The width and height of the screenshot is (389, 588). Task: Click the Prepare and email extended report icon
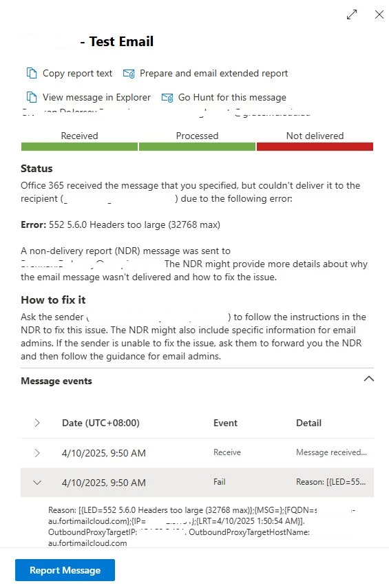coord(129,74)
